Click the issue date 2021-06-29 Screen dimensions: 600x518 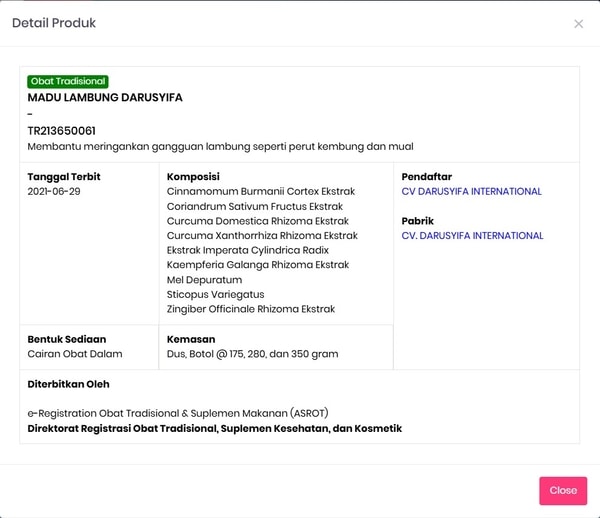pos(54,191)
